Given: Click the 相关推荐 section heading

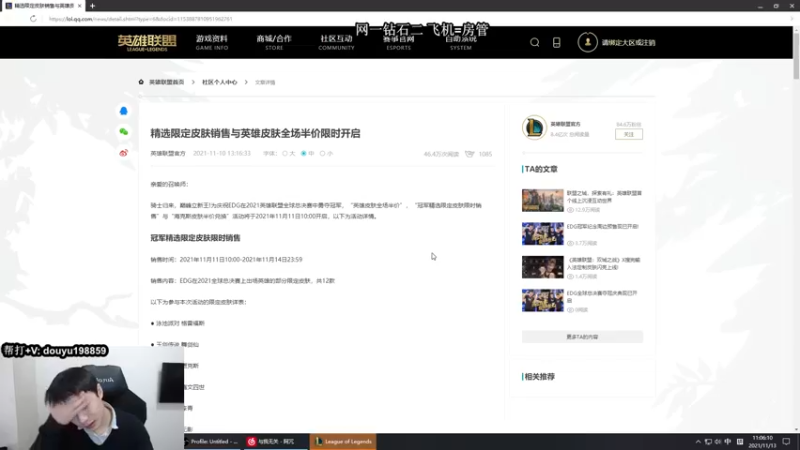Looking at the screenshot, I should (539, 377).
